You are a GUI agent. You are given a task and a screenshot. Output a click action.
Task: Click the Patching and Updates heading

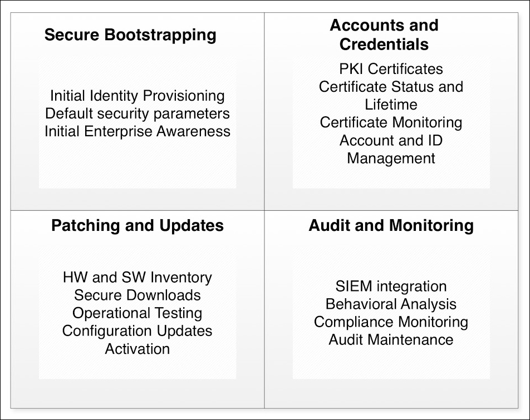[137, 225]
